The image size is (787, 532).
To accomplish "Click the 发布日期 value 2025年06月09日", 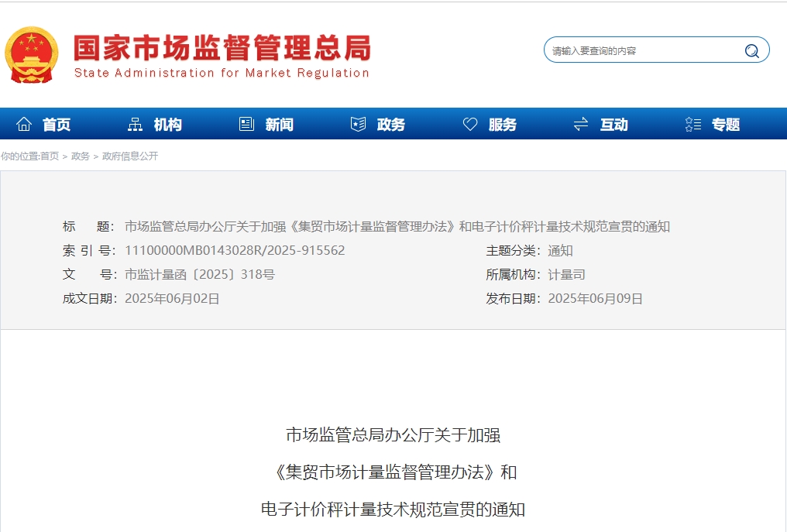I will (595, 299).
